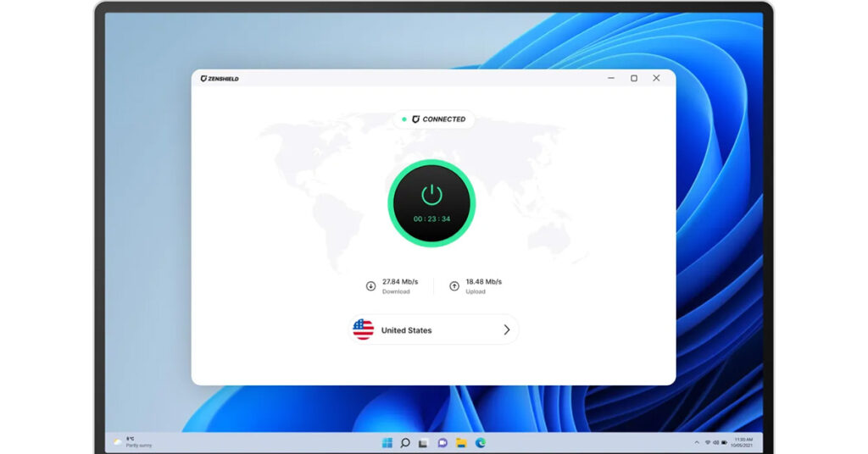This screenshot has width=868, height=454.
Task: Click the ZenShield logo in title bar
Action: [x=220, y=79]
